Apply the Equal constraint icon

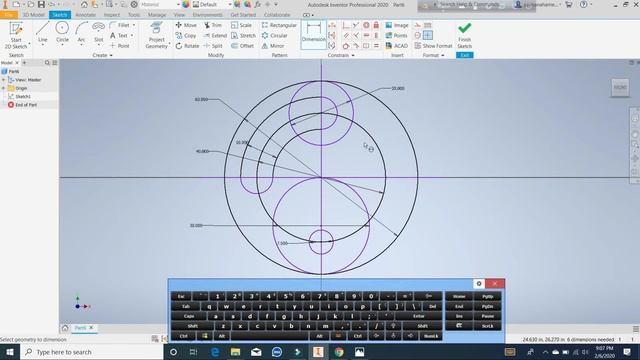pos(376,46)
